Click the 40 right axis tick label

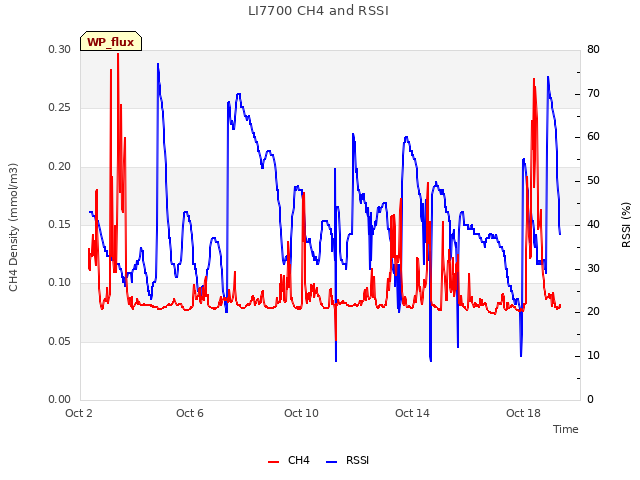pyautogui.click(x=593, y=224)
